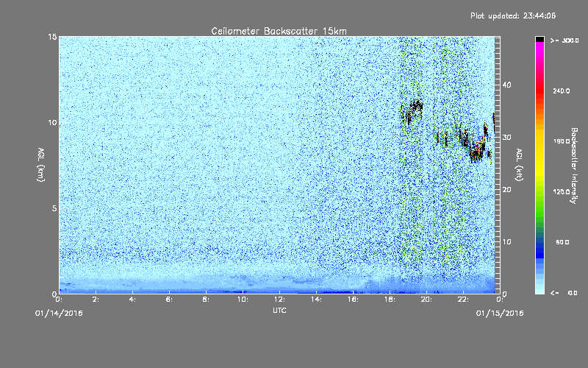Click the black top of the colorbar
The width and height of the screenshot is (588, 368).
click(x=539, y=39)
